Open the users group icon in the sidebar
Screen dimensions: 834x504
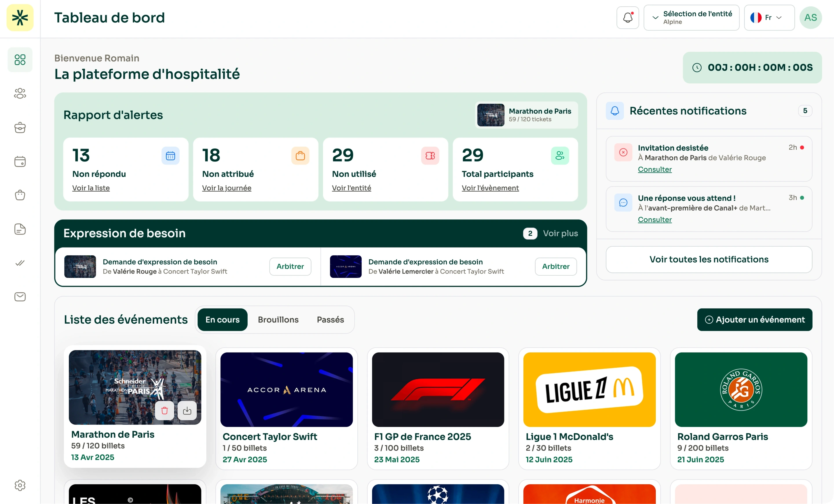[20, 93]
